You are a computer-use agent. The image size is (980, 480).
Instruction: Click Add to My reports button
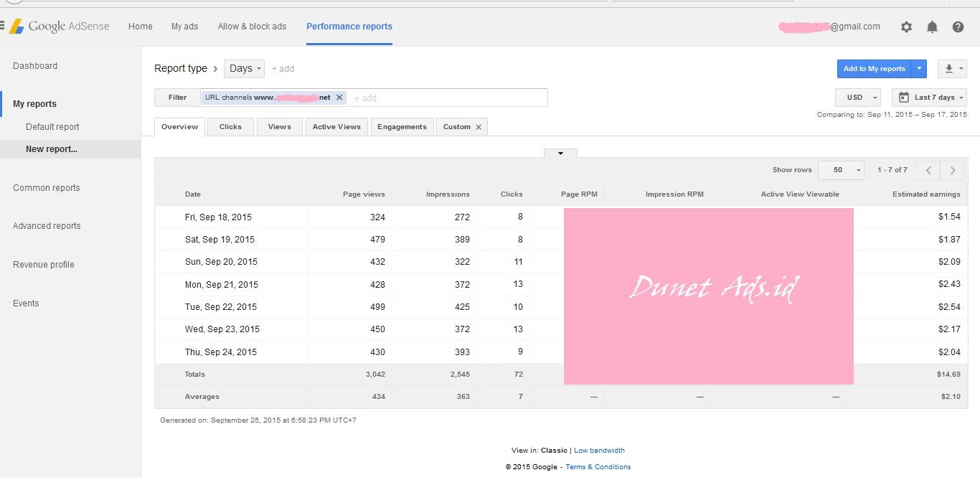tap(873, 69)
